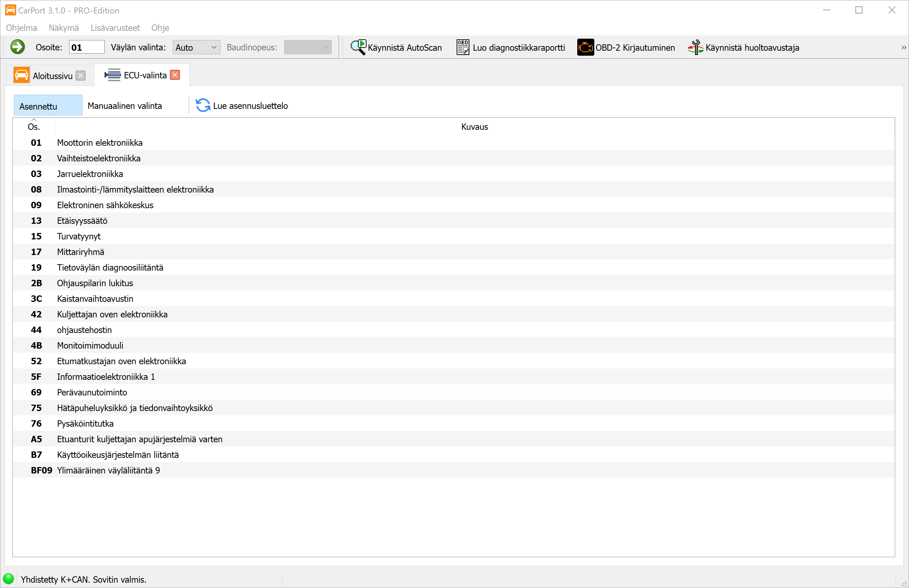909x588 pixels.
Task: Click the orange car Aloitussivu icon
Action: pyautogui.click(x=21, y=75)
